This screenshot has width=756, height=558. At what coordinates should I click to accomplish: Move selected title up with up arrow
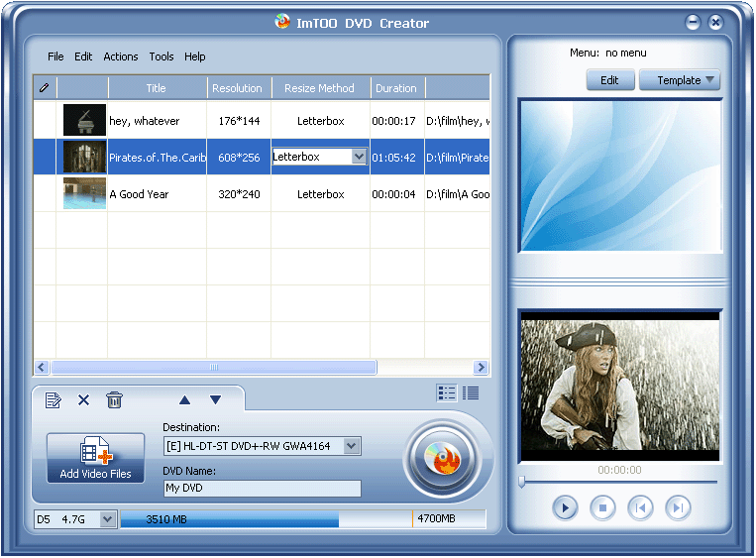[x=184, y=399]
